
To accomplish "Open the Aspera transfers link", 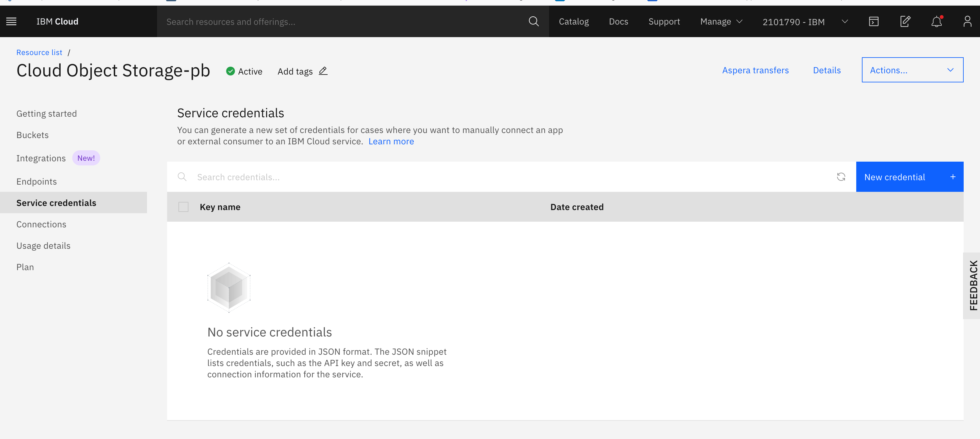I will (755, 70).
